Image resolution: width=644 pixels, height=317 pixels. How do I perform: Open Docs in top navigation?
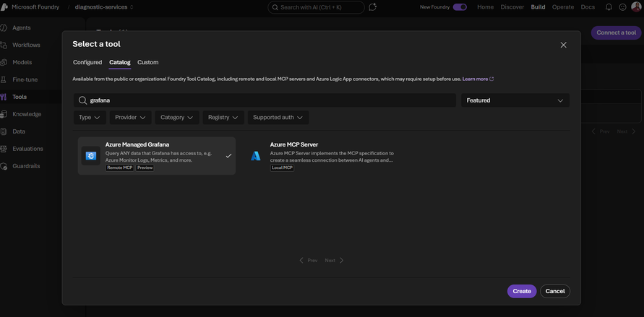[588, 7]
